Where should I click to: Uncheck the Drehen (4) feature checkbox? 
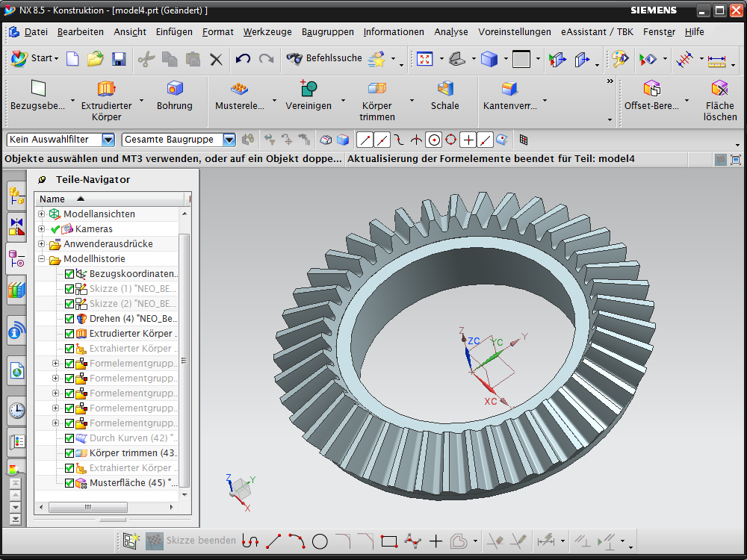[69, 319]
